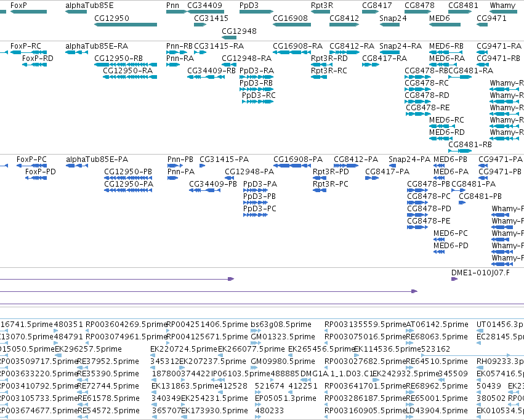The width and height of the screenshot is (524, 420).
Task: Select the FoxP-PD protein feature
Action: tap(36, 178)
